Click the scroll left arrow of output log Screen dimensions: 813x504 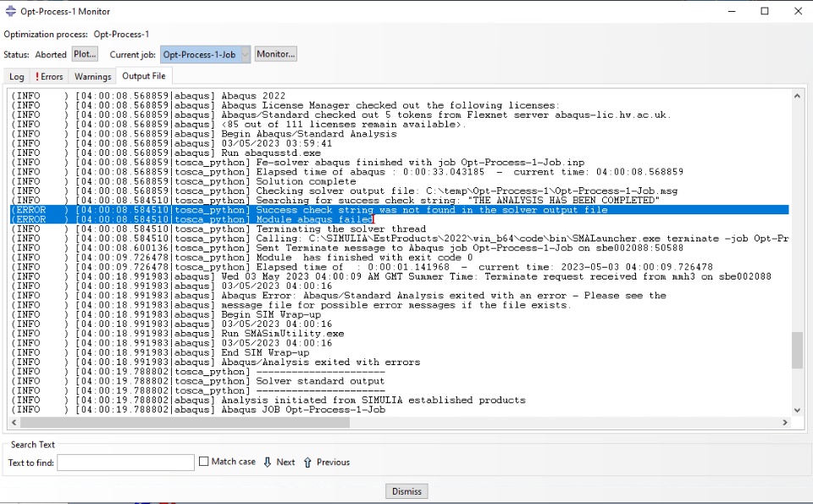14,423
